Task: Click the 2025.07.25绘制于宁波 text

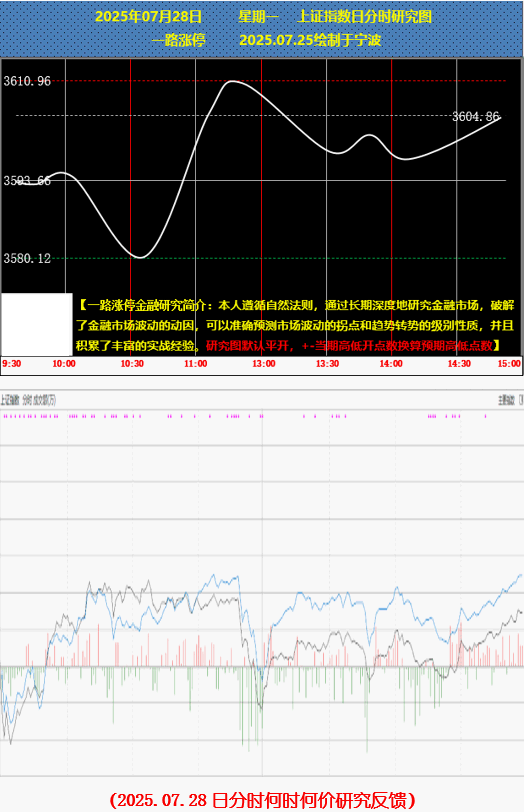Action: click(310, 40)
